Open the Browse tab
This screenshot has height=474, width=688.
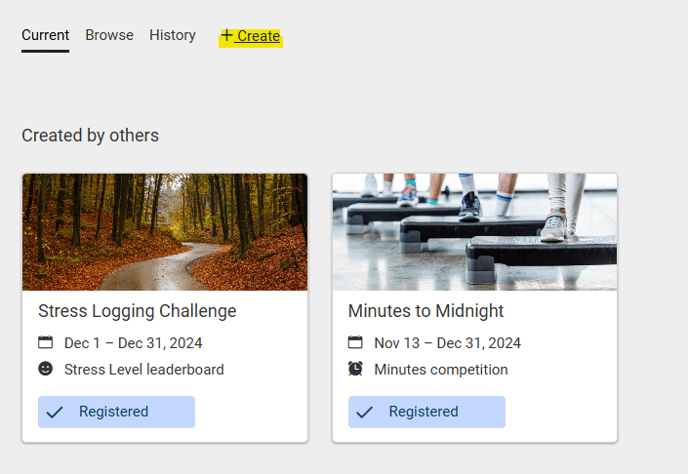[109, 35]
